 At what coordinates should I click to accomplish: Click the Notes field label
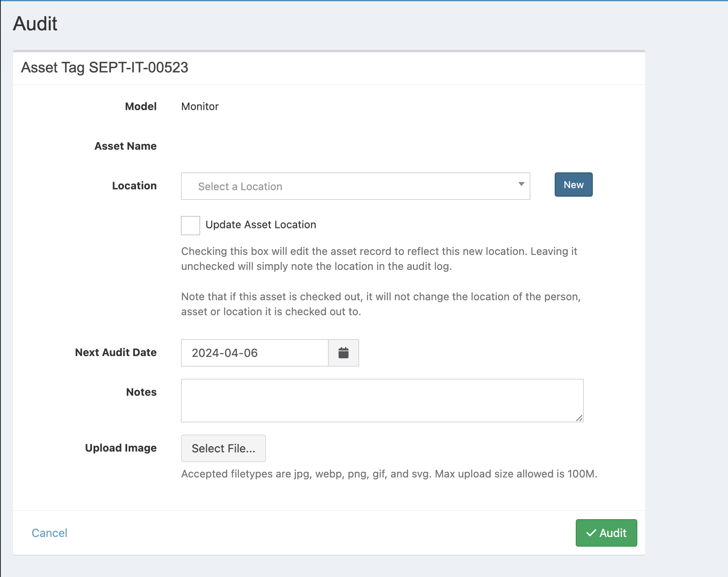coord(141,392)
